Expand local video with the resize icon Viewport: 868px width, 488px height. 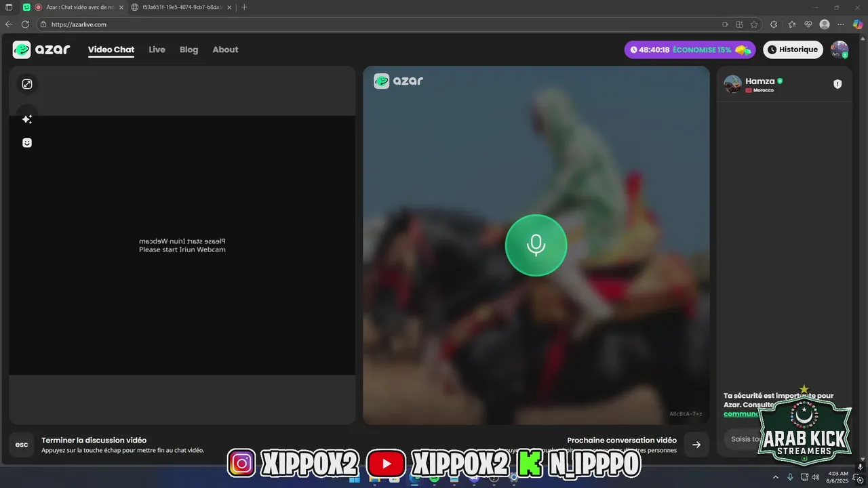[x=27, y=84]
